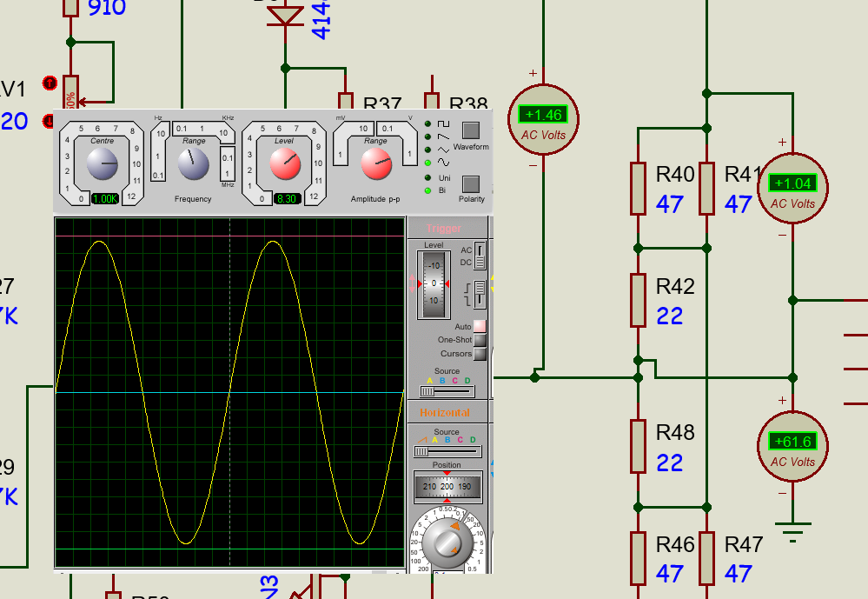Click the Trigger Source channel slider
This screenshot has height=599, width=868.
(447, 391)
